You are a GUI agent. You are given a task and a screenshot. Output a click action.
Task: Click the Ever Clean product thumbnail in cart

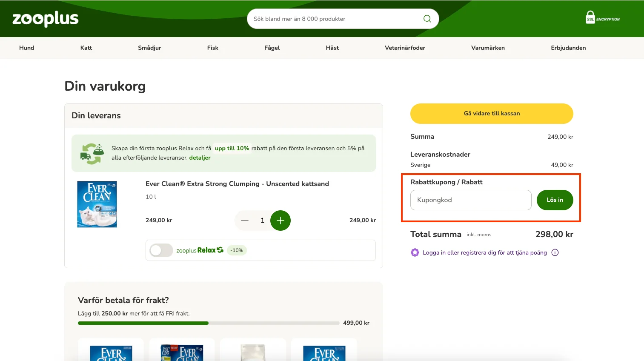[97, 204]
